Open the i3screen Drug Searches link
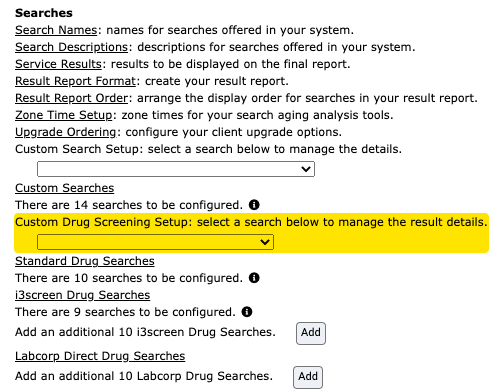 tap(83, 295)
